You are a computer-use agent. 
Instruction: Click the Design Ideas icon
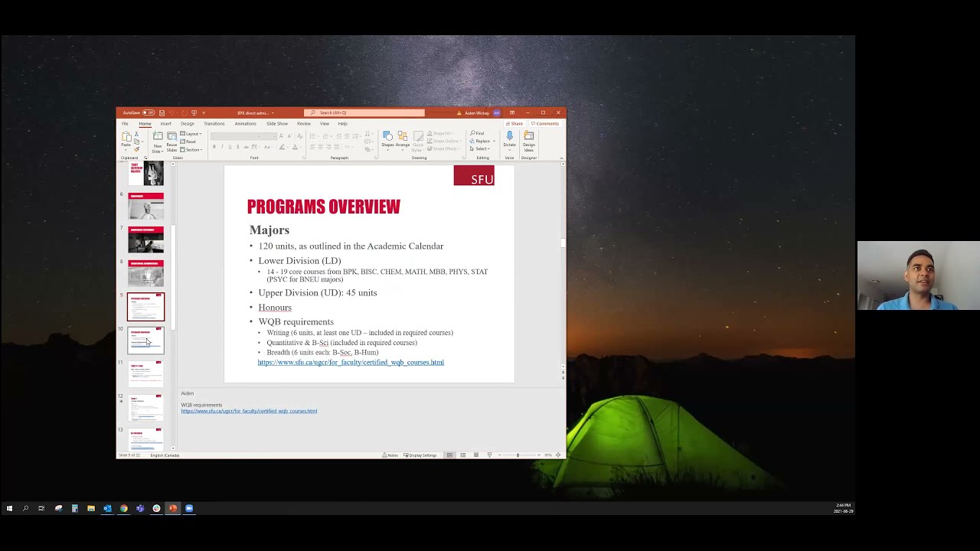coord(529,136)
